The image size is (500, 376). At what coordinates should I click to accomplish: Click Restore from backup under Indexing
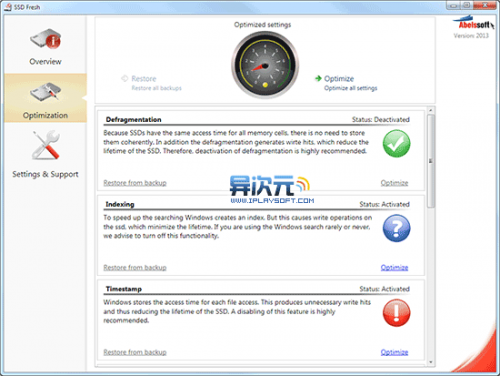tap(135, 267)
